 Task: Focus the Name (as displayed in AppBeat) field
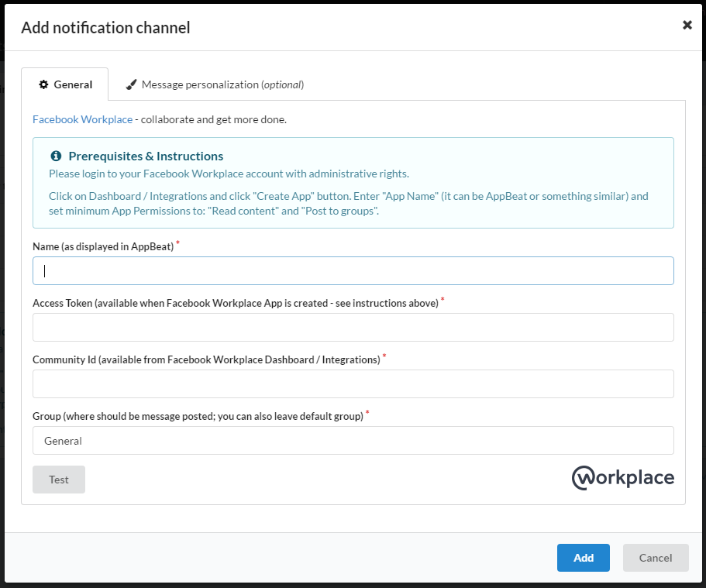tap(353, 270)
